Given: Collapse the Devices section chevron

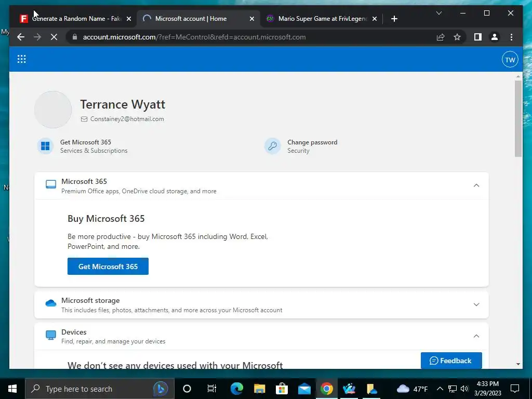Looking at the screenshot, I should click(476, 336).
